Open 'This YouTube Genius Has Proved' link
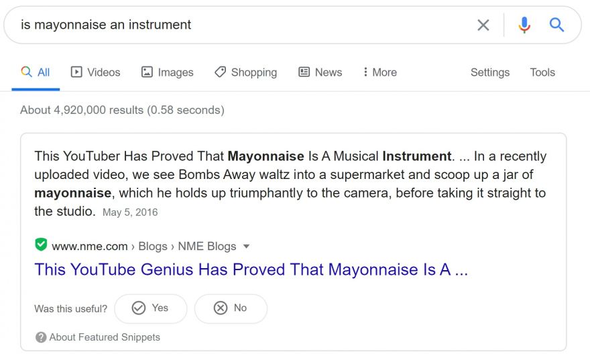 point(251,269)
